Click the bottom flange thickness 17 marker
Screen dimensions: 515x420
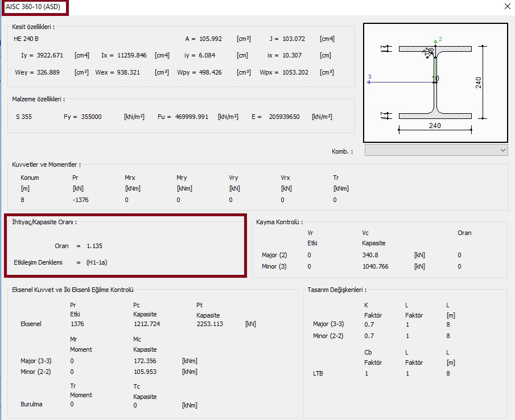(384, 116)
